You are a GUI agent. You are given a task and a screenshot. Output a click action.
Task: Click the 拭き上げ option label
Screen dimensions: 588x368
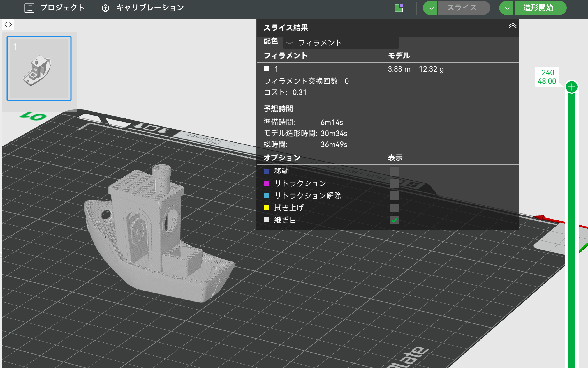click(x=289, y=208)
